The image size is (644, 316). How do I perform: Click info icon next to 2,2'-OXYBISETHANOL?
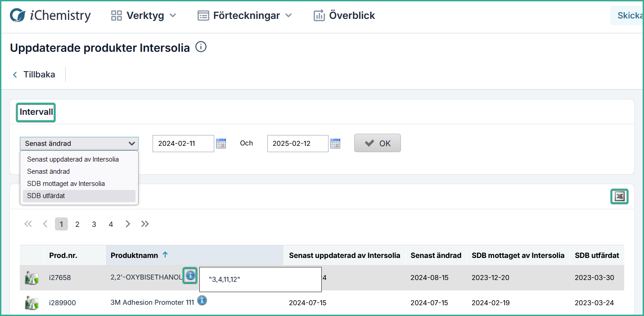click(190, 275)
